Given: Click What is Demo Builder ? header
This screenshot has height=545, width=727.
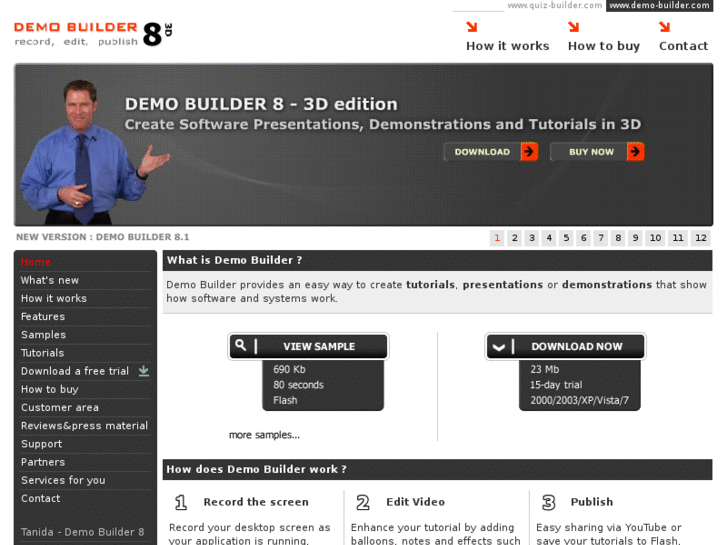Looking at the screenshot, I should click(234, 260).
